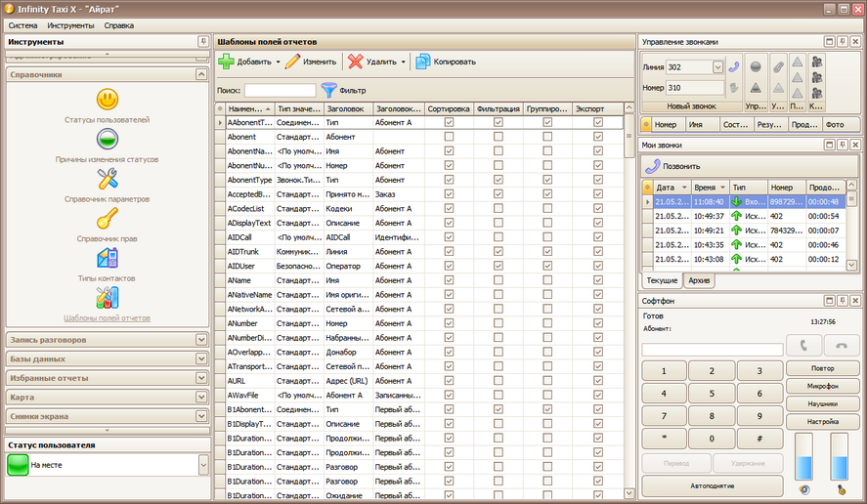Open the Инструменты menu
Screen dimensions: 867x504
point(70,25)
